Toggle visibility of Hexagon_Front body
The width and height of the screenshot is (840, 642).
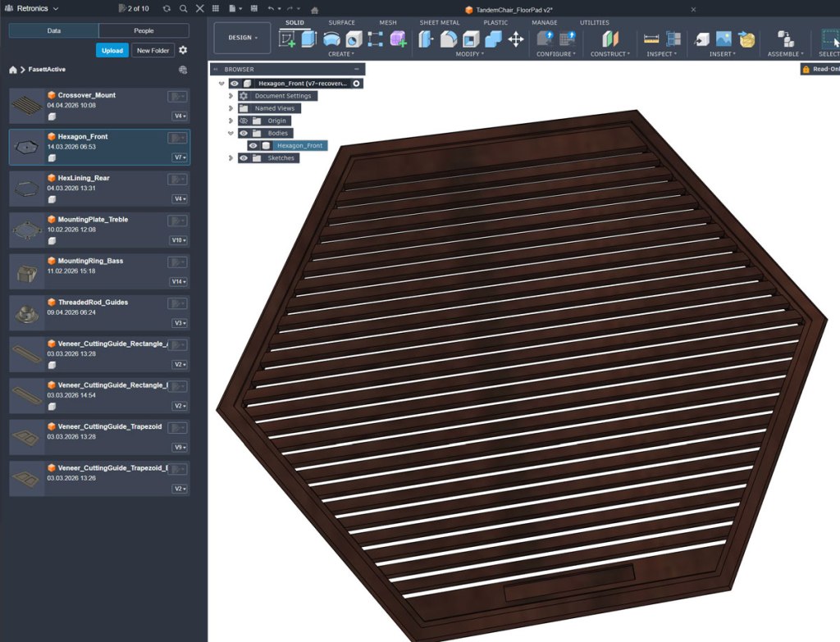253,146
